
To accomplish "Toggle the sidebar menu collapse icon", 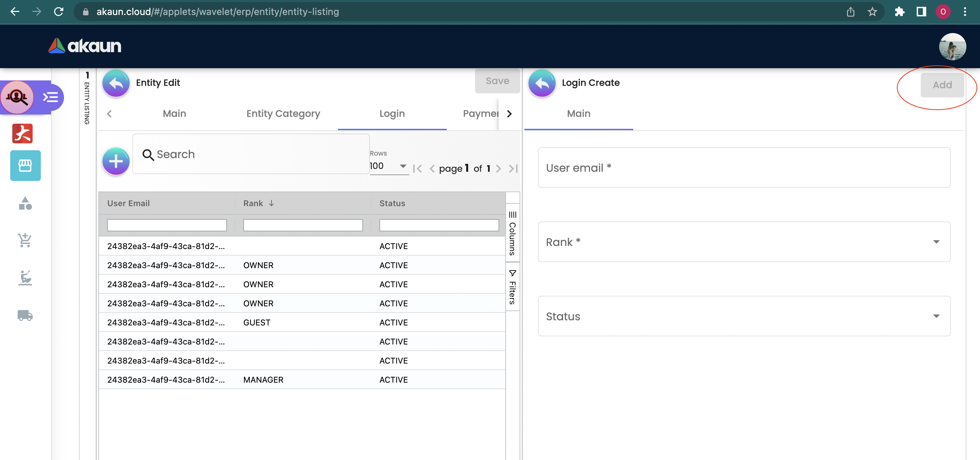I will (x=50, y=97).
